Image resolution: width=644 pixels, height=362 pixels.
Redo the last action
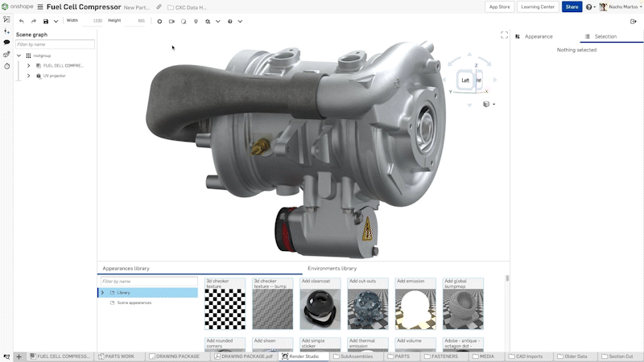point(34,22)
